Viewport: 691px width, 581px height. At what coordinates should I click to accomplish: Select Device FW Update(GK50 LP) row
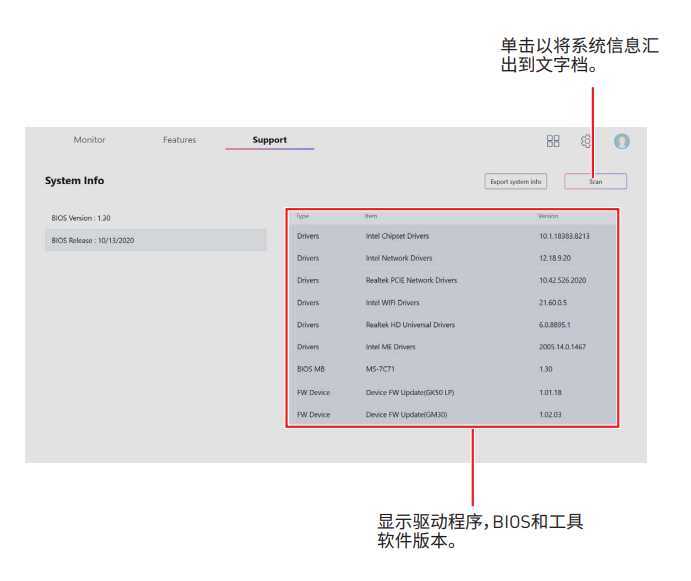452,392
